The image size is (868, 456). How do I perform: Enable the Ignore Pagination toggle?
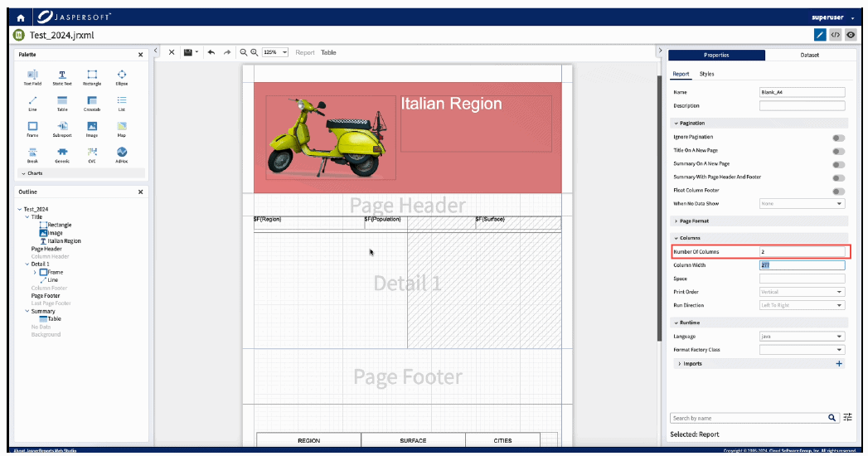839,138
